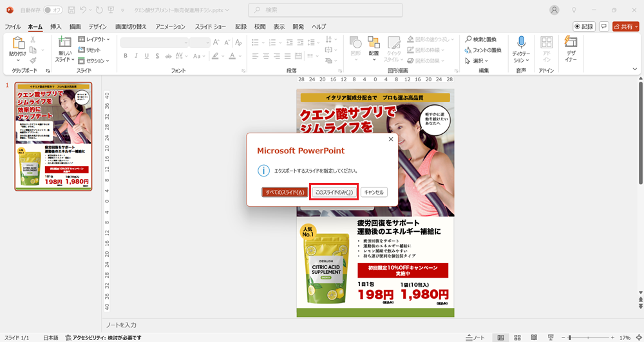Screen dimensions: 644x342
Task: Open the font size combo box
Action: pos(200,43)
